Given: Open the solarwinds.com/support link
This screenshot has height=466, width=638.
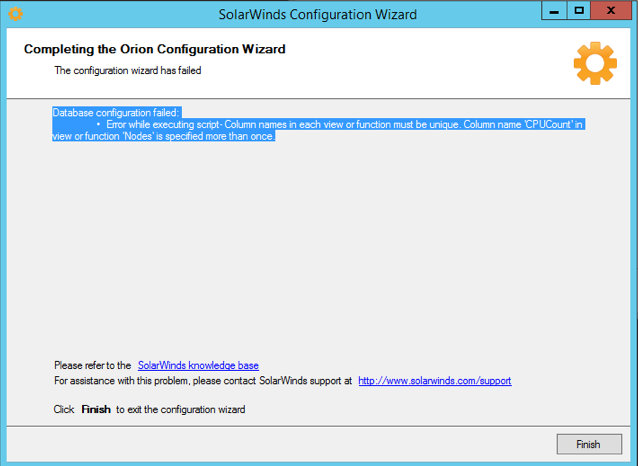Looking at the screenshot, I should 435,381.
